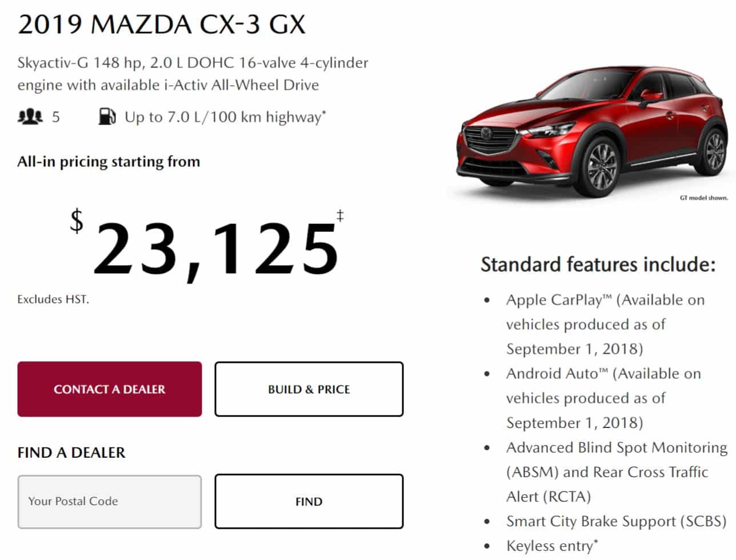
Task: Click the Standard features include heading
Action: point(598,265)
